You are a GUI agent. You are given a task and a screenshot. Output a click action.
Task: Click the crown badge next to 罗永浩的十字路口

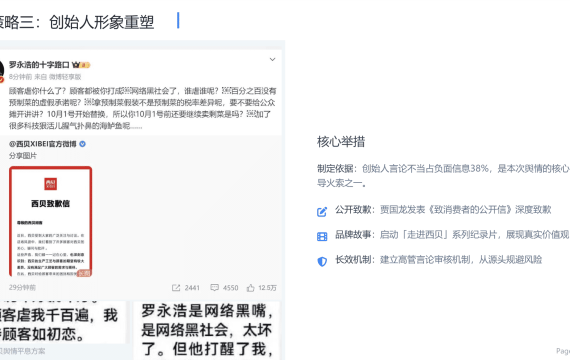click(x=76, y=65)
